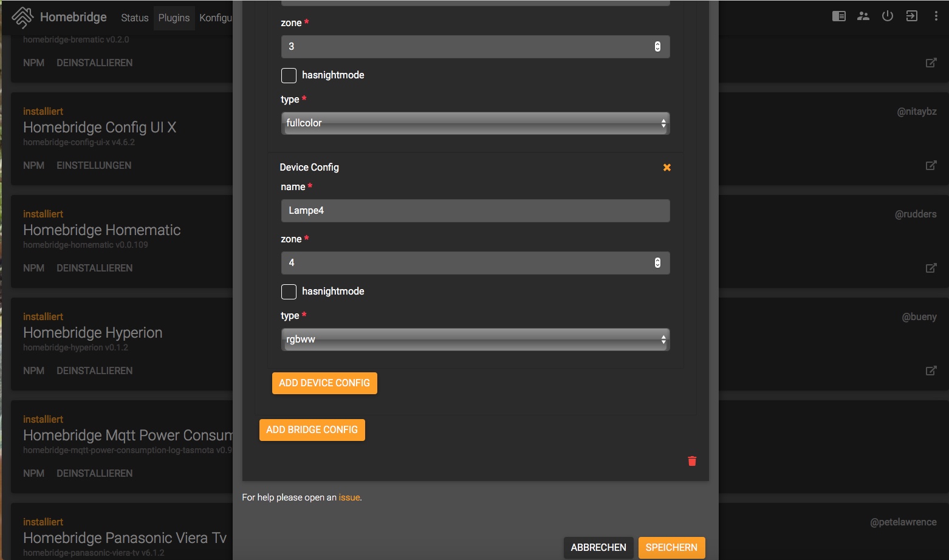Click the zone 4 number stepper
949x560 pixels.
[x=657, y=263]
